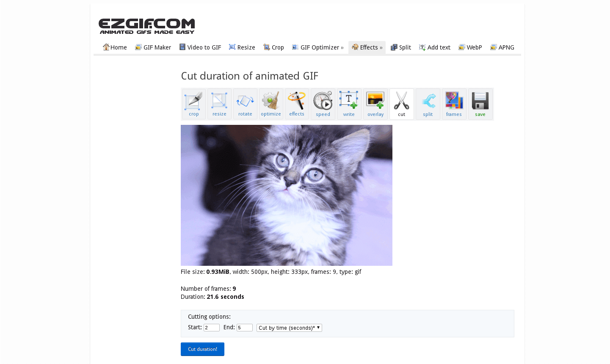
Task: Open the speed stopwatch tool
Action: point(323,104)
